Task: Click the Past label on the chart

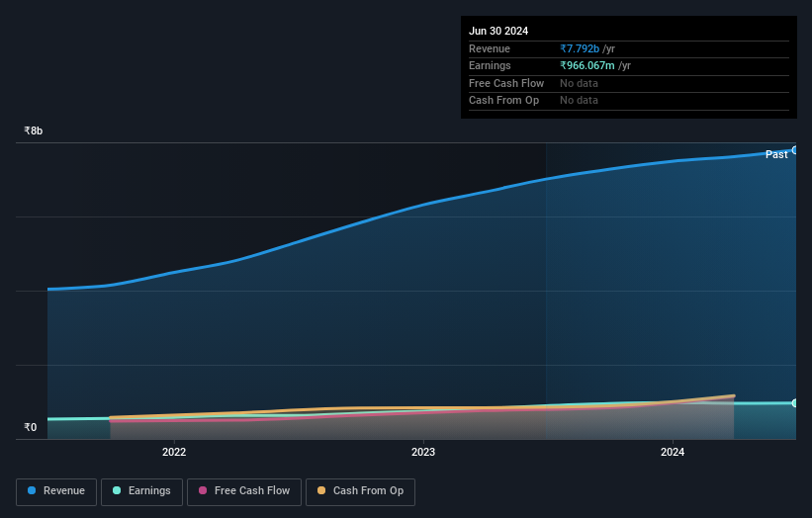Action: tap(776, 154)
